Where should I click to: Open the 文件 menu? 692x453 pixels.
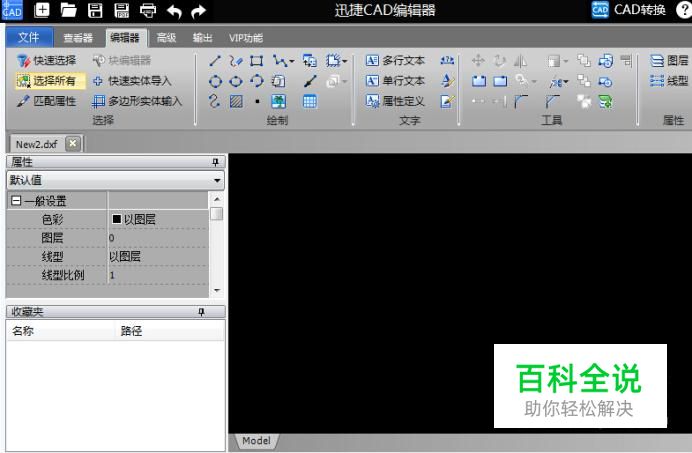pyautogui.click(x=29, y=38)
